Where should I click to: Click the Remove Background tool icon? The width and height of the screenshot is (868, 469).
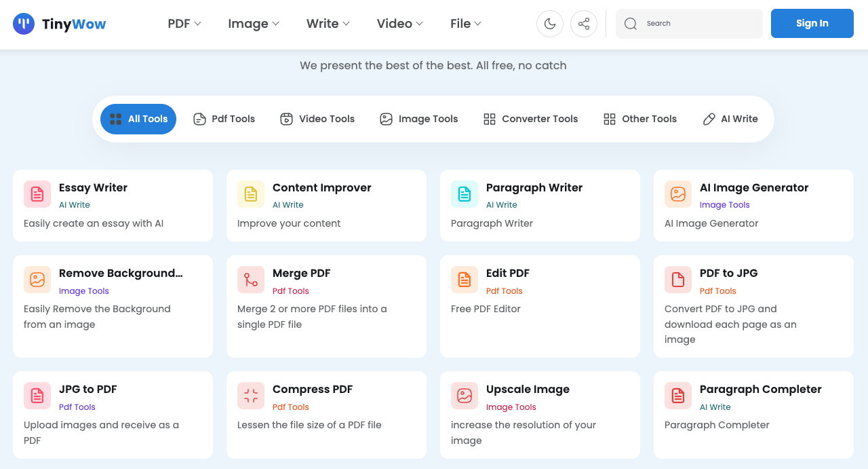tap(37, 280)
